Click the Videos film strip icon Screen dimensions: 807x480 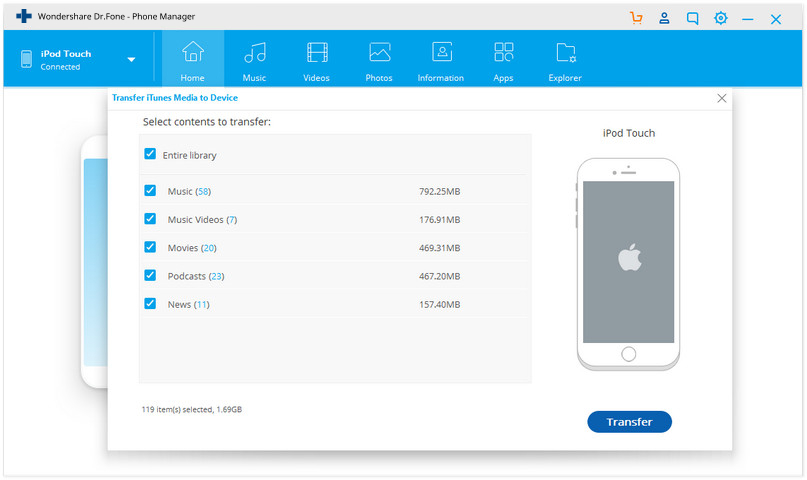[x=317, y=52]
